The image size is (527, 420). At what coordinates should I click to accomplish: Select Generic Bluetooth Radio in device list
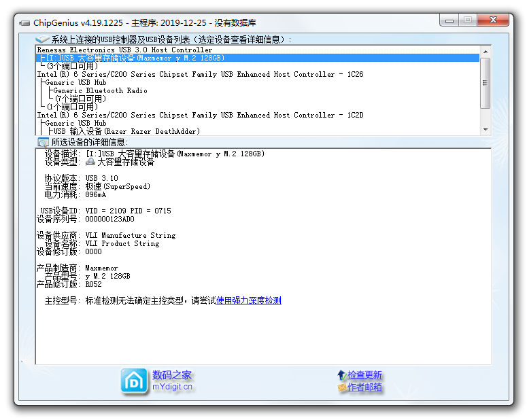click(x=100, y=91)
